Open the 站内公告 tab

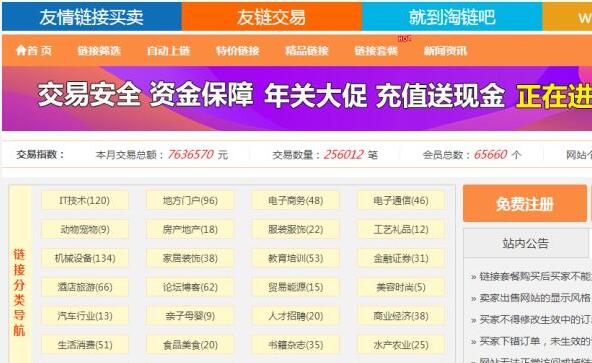(x=526, y=243)
